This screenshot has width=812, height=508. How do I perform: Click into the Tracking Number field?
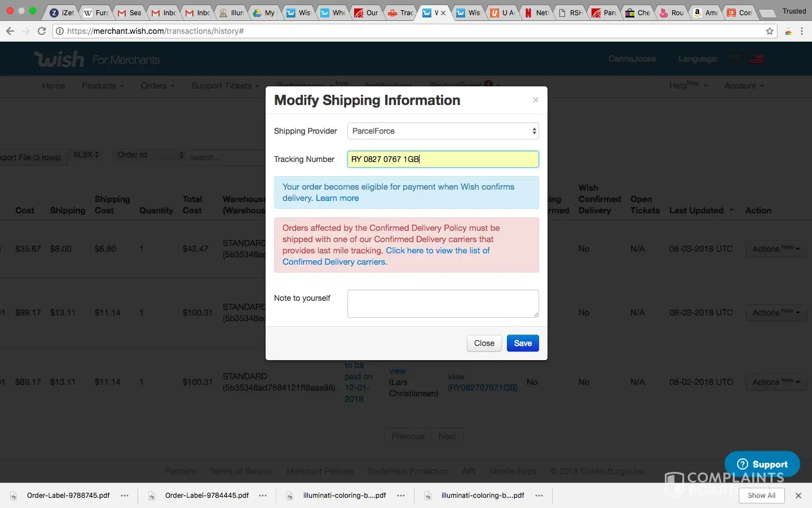tap(443, 159)
